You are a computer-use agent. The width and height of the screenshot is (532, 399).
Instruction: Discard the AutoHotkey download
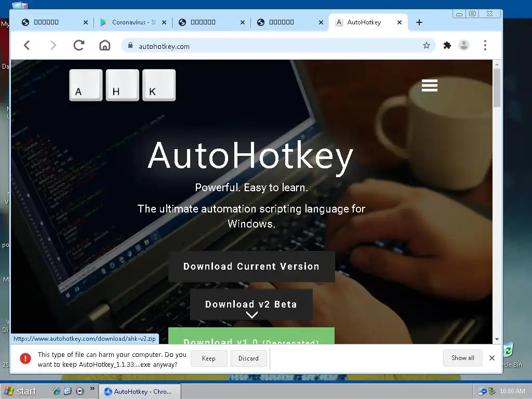248,358
